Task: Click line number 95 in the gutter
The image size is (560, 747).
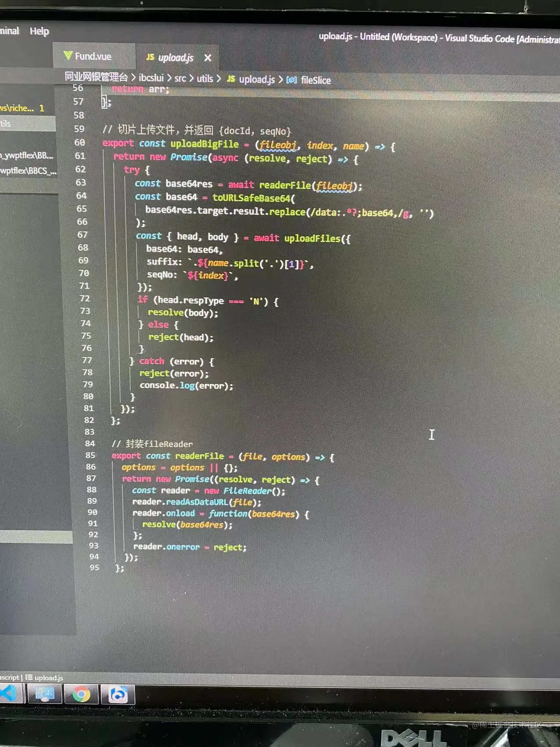Action: [94, 567]
